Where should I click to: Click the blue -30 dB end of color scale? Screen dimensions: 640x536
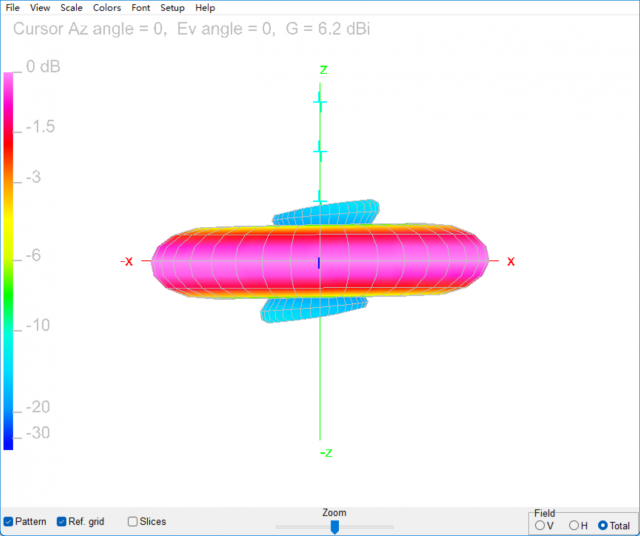coord(9,438)
